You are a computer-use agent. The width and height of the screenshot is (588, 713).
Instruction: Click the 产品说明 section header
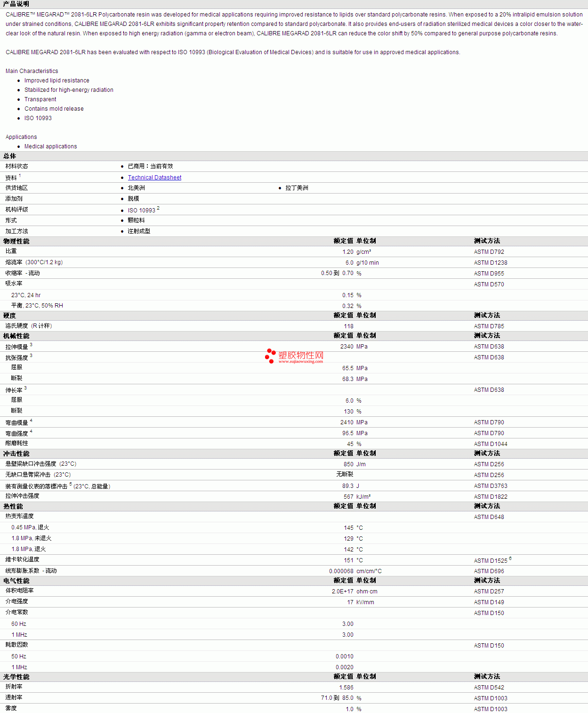tap(16, 4)
